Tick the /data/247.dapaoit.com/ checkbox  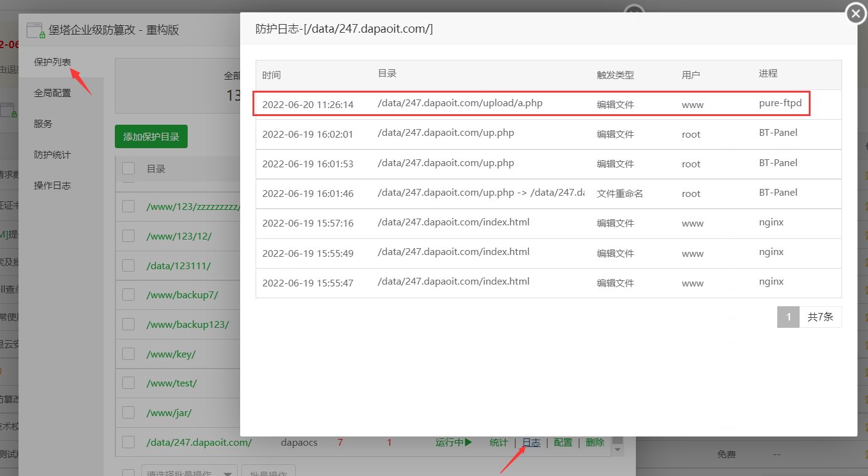(x=128, y=442)
